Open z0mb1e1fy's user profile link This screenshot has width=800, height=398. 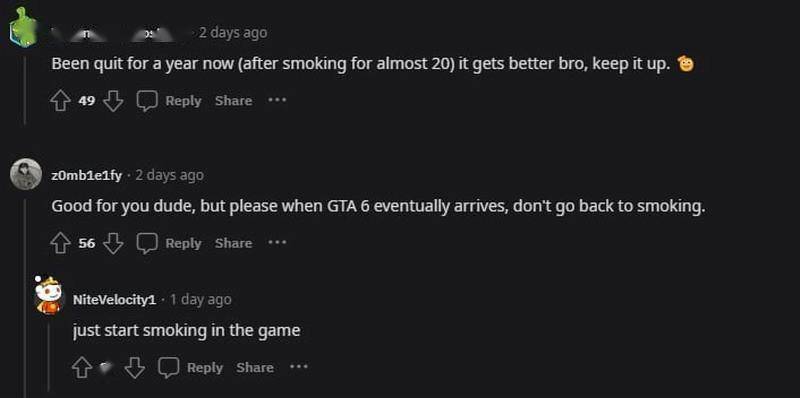tap(87, 176)
